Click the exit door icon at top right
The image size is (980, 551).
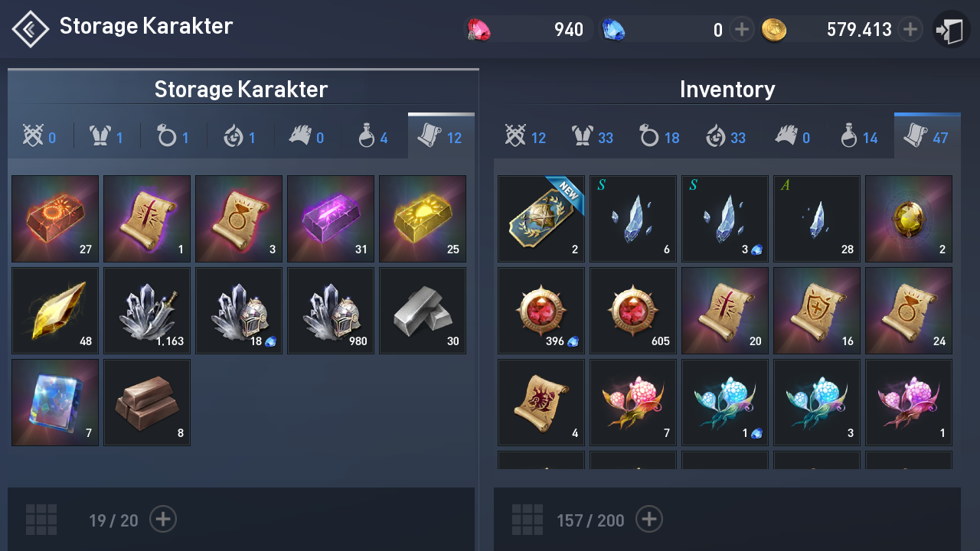951,31
